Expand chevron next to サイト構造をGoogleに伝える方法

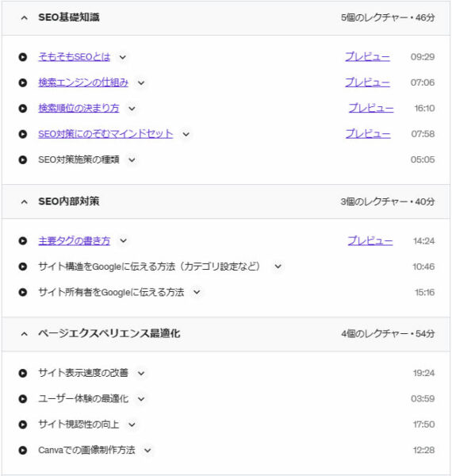(x=278, y=267)
